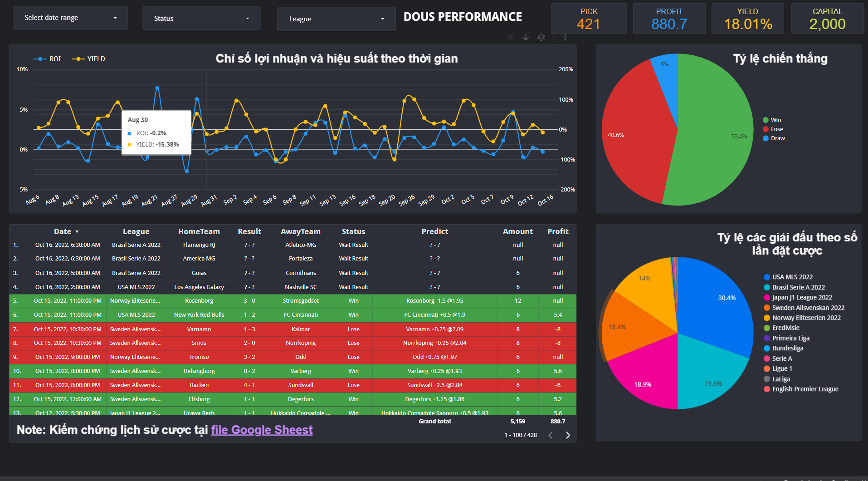Open the Select date range dropdown
The image size is (868, 481).
click(x=70, y=18)
